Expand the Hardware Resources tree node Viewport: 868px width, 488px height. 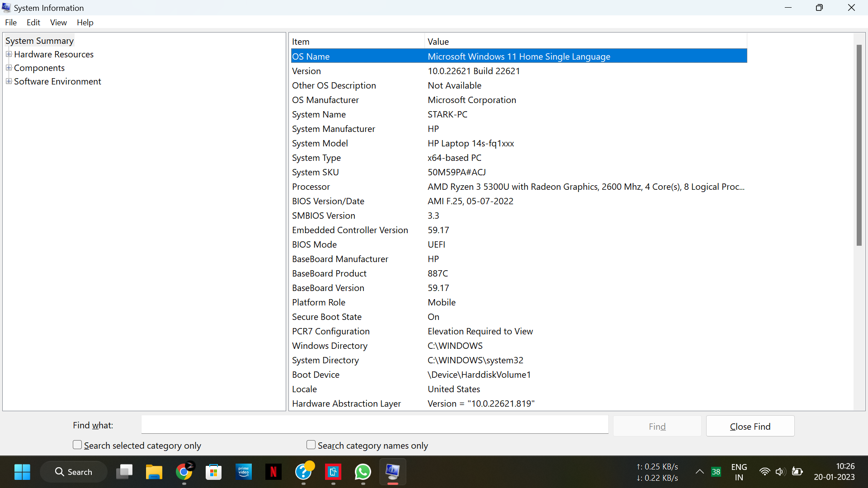click(9, 54)
